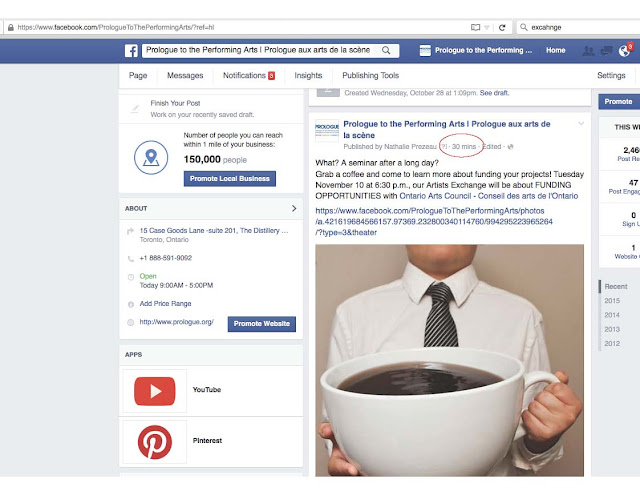This screenshot has height=495, width=640.
Task: Click the phone icon in About
Action: (131, 258)
